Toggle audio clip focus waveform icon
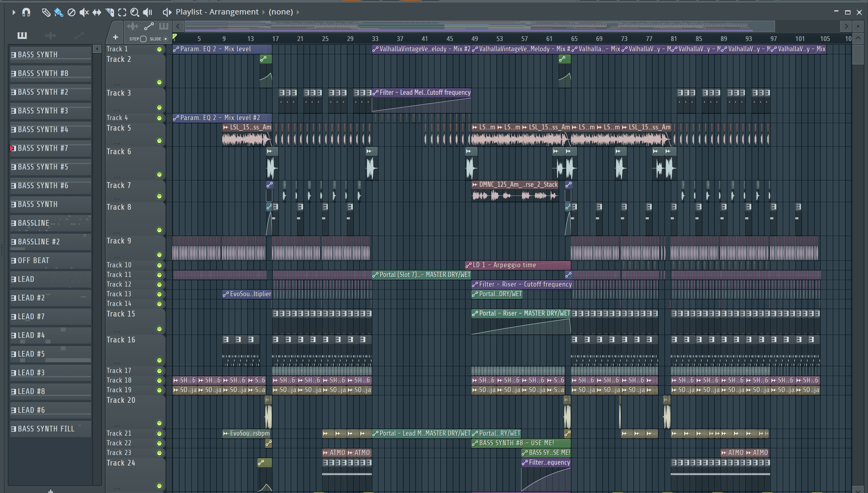This screenshot has height=493, width=868. [132, 26]
